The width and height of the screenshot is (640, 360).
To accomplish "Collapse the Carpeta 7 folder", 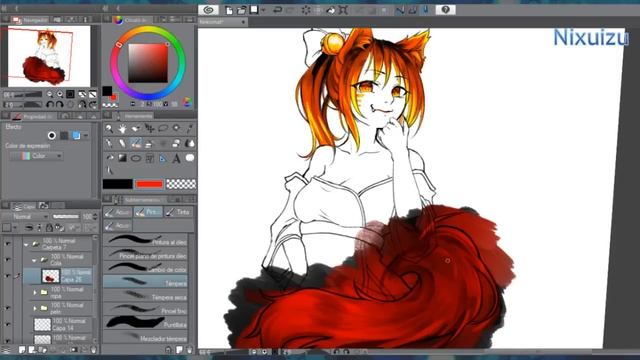I will pos(26,244).
